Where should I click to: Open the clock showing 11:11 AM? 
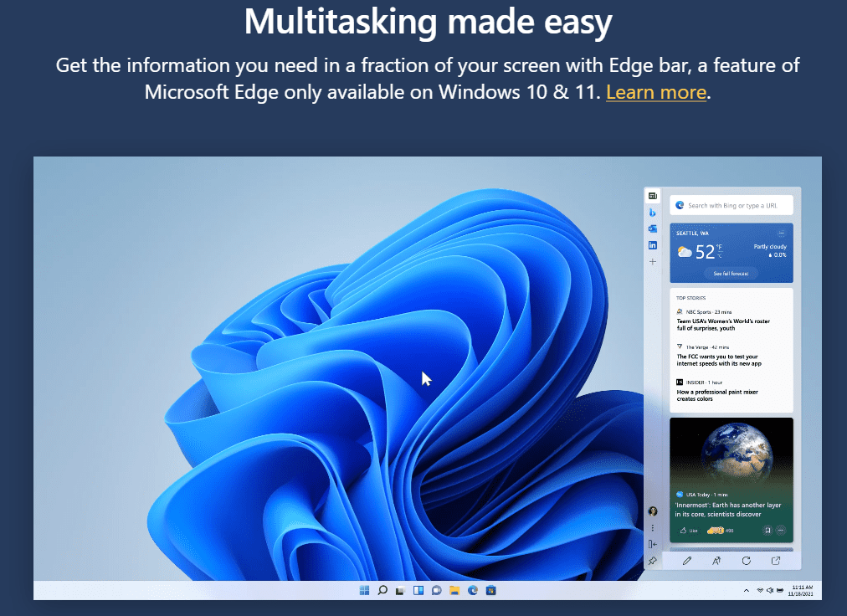[x=800, y=591]
